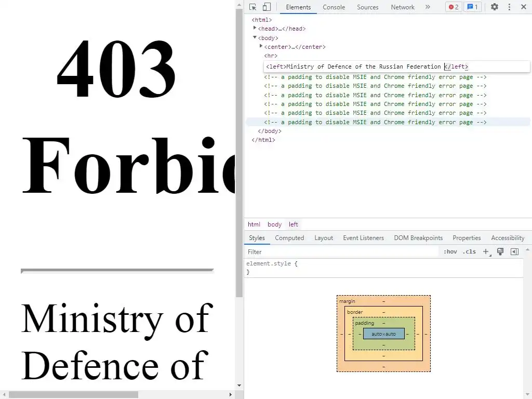Image resolution: width=532 pixels, height=399 pixels.
Task: Add a new style rule plus icon
Action: (x=486, y=252)
